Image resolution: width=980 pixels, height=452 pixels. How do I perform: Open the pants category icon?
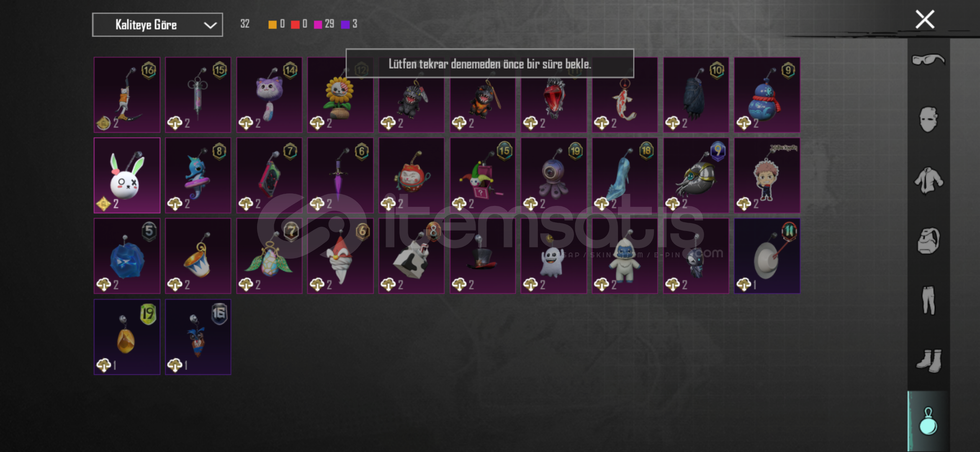coord(928,300)
